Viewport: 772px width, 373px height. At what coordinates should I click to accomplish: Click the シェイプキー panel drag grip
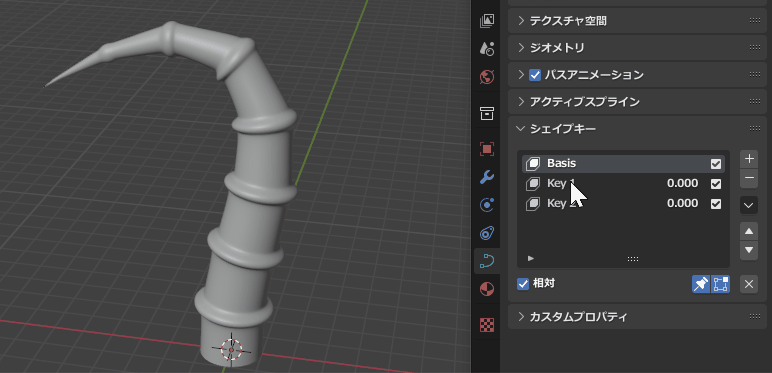pyautogui.click(x=754, y=129)
